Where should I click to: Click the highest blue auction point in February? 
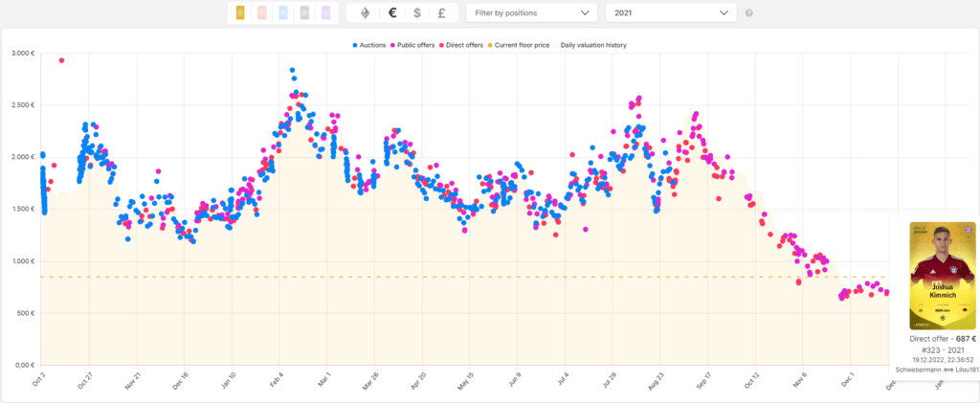pos(292,71)
